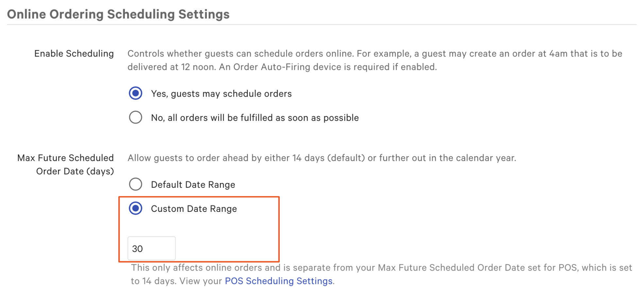Viewport: 644px width, 299px height.
Task: Open the POS Scheduling Settings link
Action: 278,281
